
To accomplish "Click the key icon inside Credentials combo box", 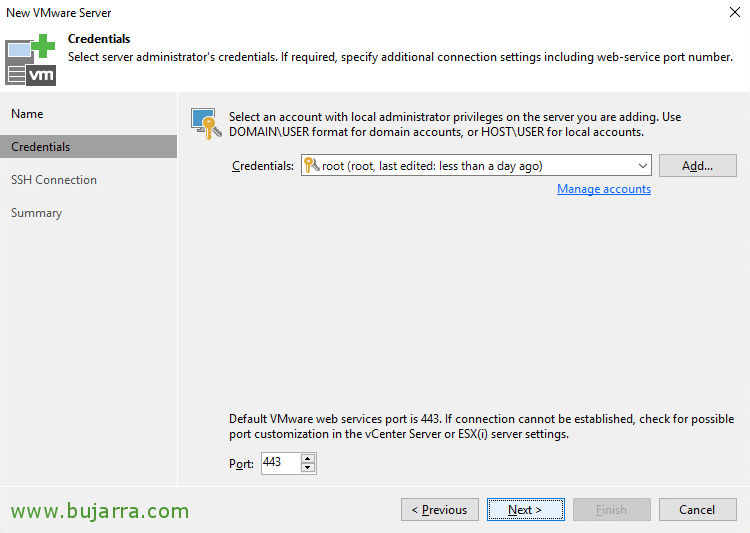I will tap(311, 166).
